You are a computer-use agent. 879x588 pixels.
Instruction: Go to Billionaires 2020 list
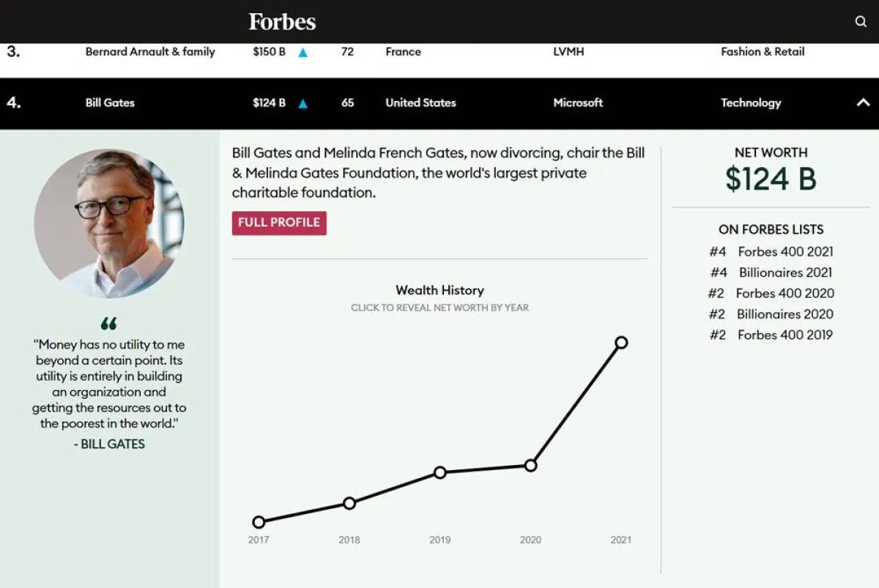pos(785,314)
